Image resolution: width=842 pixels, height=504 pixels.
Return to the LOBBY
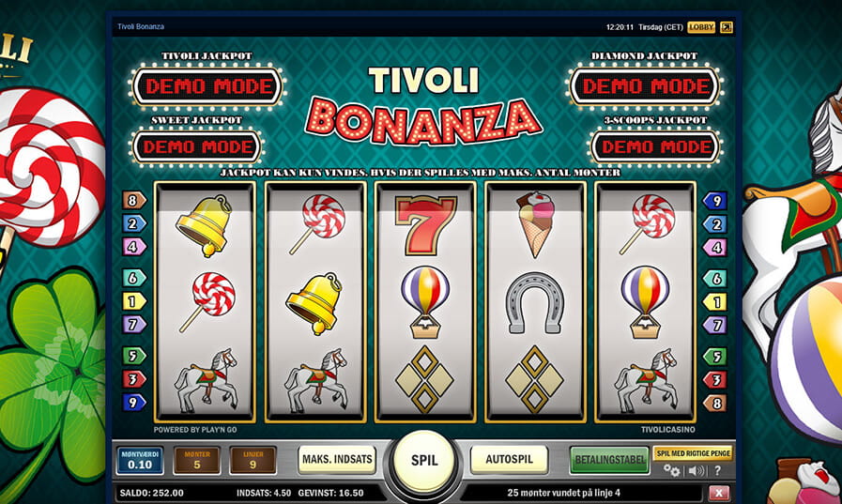pos(701,27)
